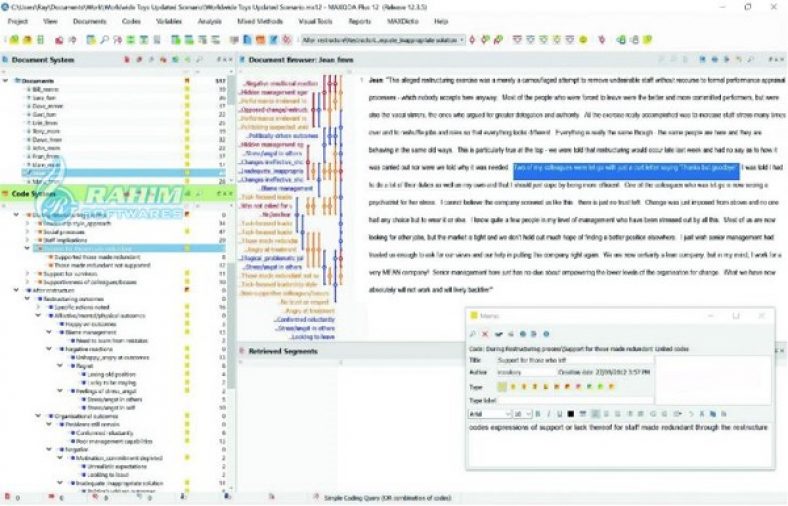Expand the Social processes code
This screenshot has width=788, height=506.
tap(28, 232)
